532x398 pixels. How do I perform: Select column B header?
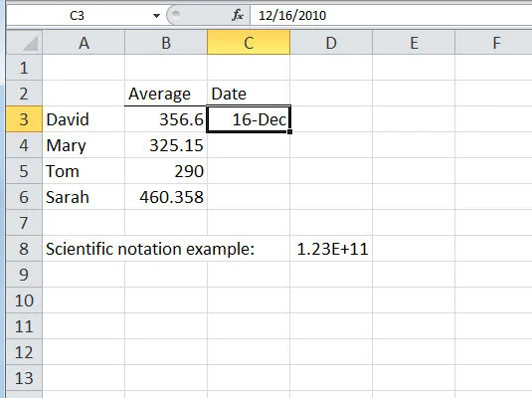(x=166, y=43)
